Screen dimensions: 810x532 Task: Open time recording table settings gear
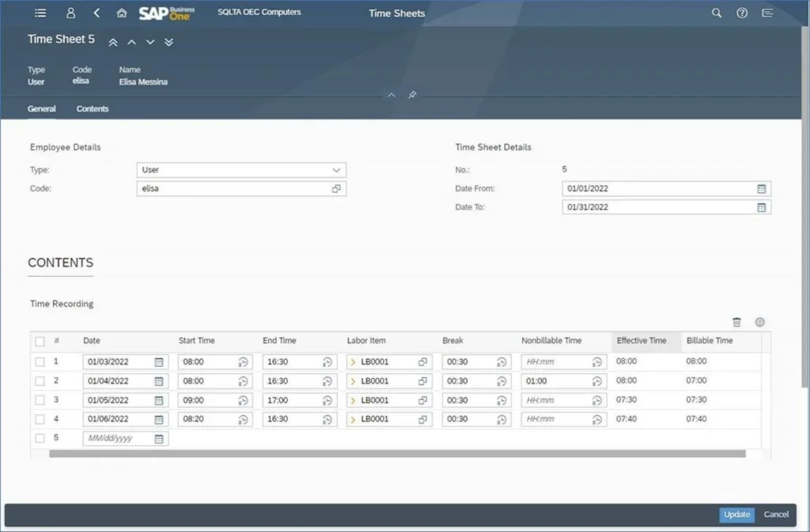click(759, 322)
